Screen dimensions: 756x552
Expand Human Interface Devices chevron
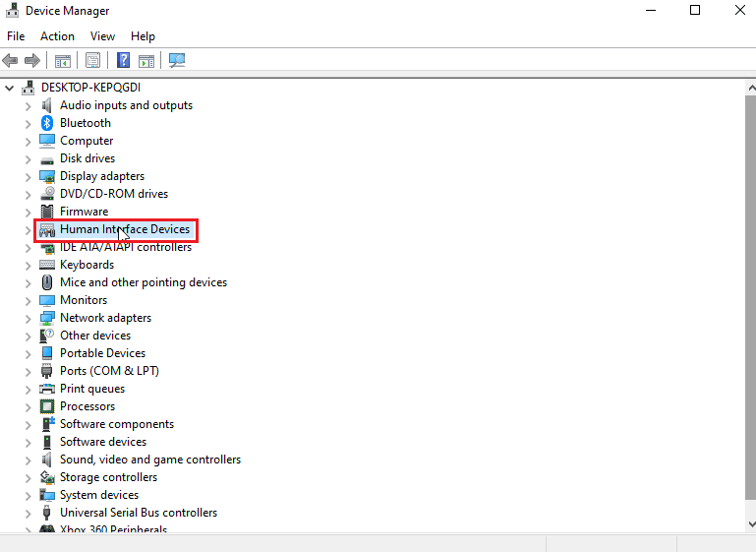pos(28,229)
